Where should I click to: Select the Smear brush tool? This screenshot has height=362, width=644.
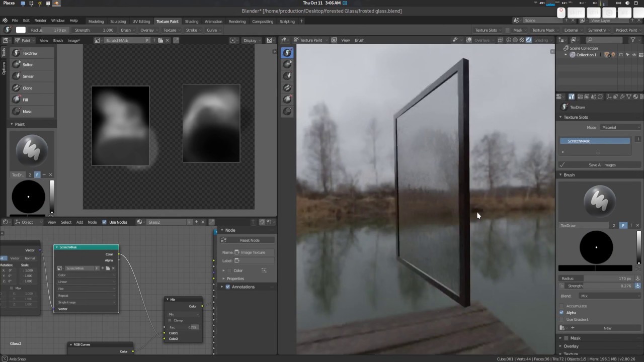click(x=32, y=76)
